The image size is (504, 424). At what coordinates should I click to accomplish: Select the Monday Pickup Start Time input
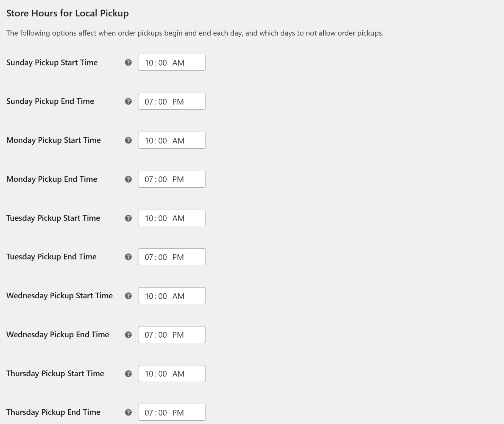[172, 140]
